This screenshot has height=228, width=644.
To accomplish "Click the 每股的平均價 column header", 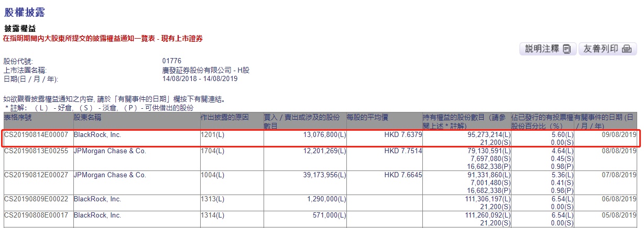I will [368, 118].
